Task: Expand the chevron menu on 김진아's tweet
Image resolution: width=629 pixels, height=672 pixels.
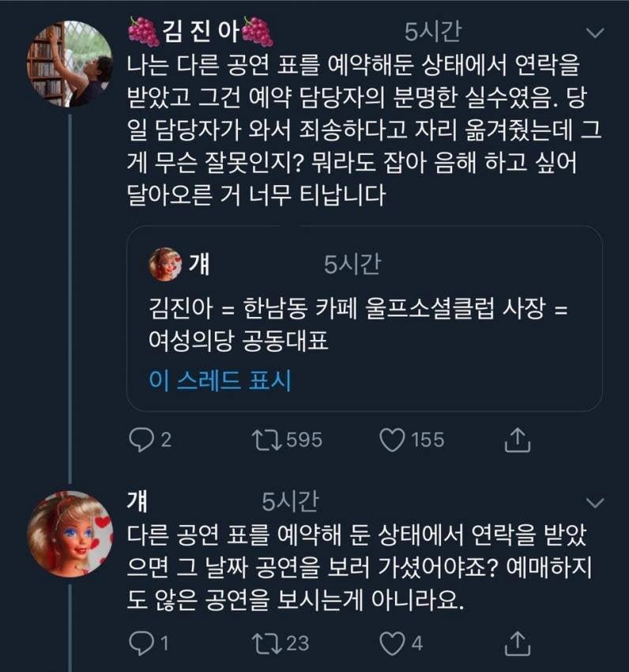Action: tap(593, 32)
